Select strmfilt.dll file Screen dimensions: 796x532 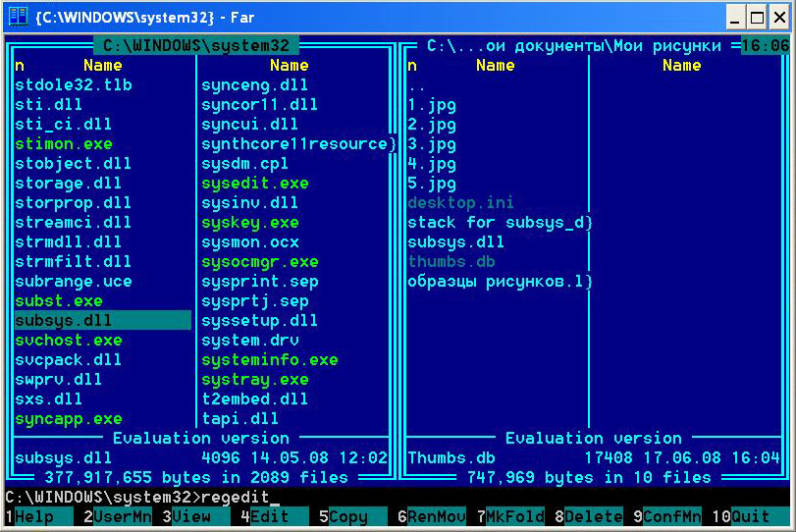[x=73, y=261]
